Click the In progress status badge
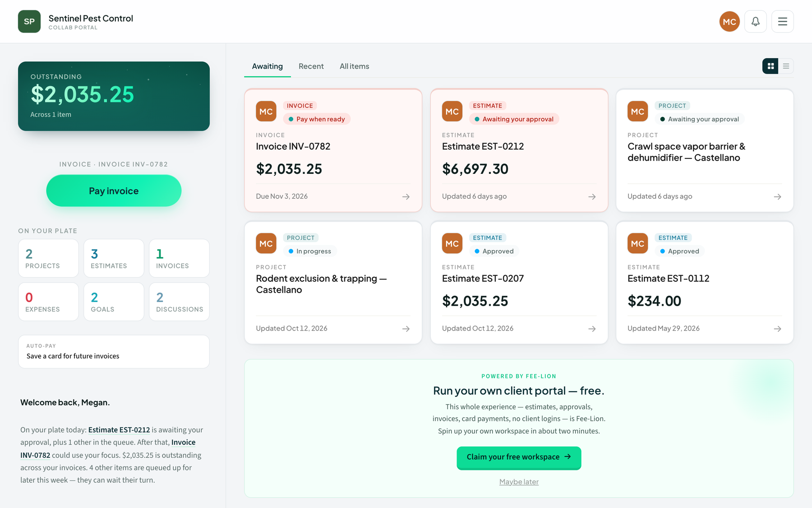This screenshot has height=508, width=812. (310, 251)
